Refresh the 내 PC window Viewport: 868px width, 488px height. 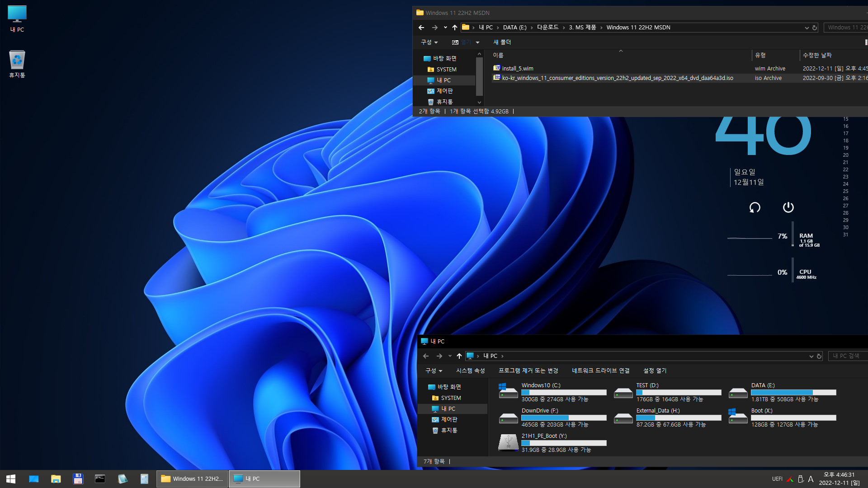pyautogui.click(x=819, y=356)
